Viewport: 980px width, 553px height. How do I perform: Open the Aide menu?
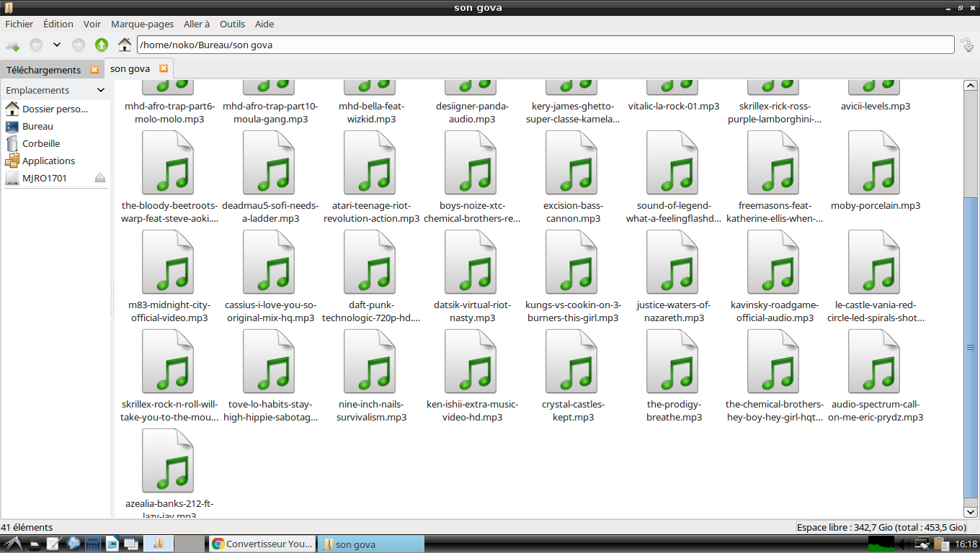(264, 24)
